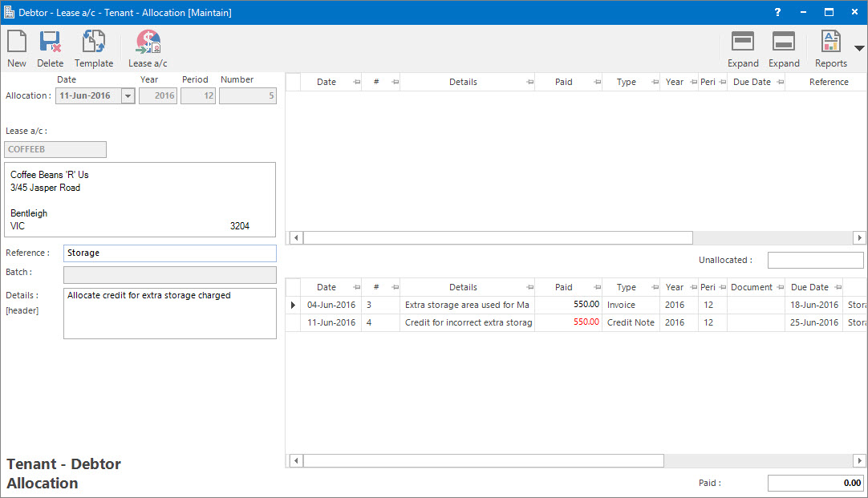This screenshot has height=498, width=868.
Task: Click left arrow of upper grid scrollbar
Action: tap(296, 238)
